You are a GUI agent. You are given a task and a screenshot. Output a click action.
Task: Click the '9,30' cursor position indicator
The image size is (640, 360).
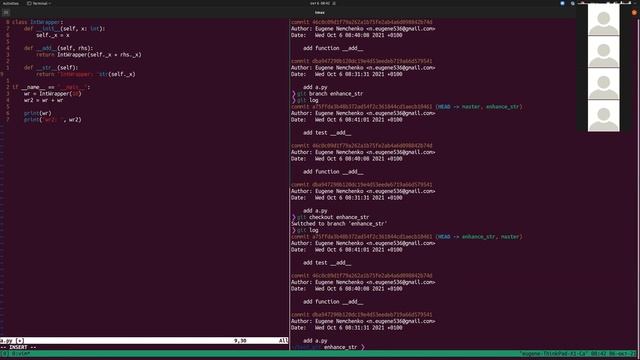pyautogui.click(x=240, y=340)
